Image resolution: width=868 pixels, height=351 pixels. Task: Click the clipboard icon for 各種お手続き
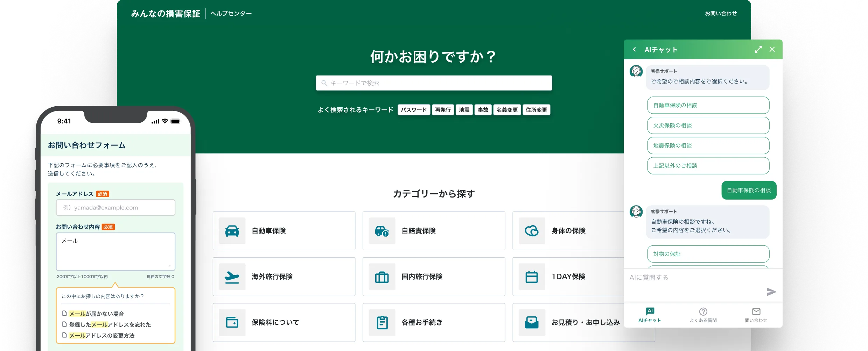click(382, 323)
